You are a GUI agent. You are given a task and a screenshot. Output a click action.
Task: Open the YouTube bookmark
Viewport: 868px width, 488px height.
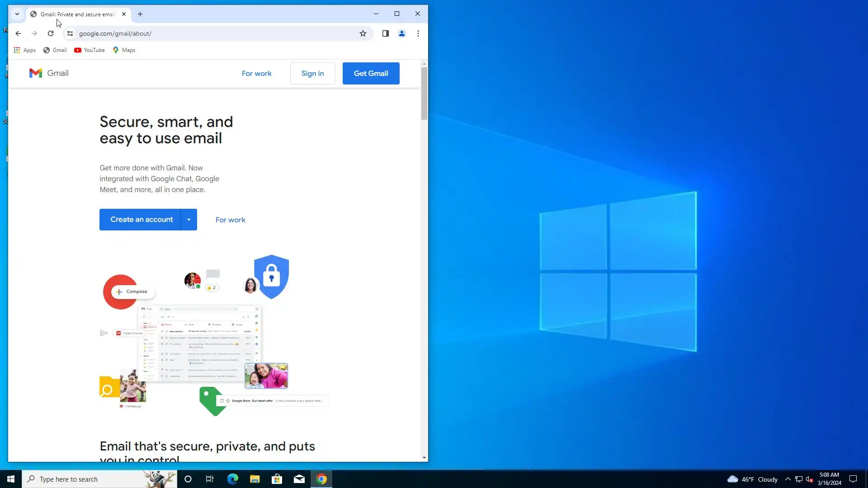coord(90,50)
